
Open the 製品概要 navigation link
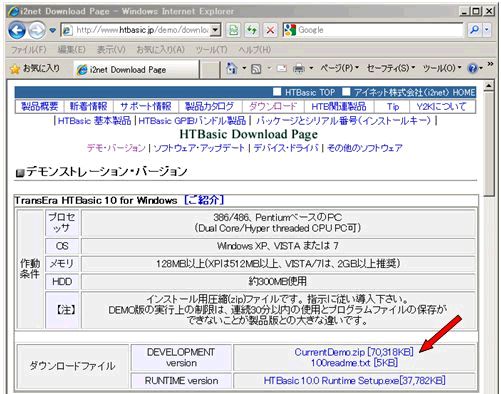pyautogui.click(x=40, y=107)
